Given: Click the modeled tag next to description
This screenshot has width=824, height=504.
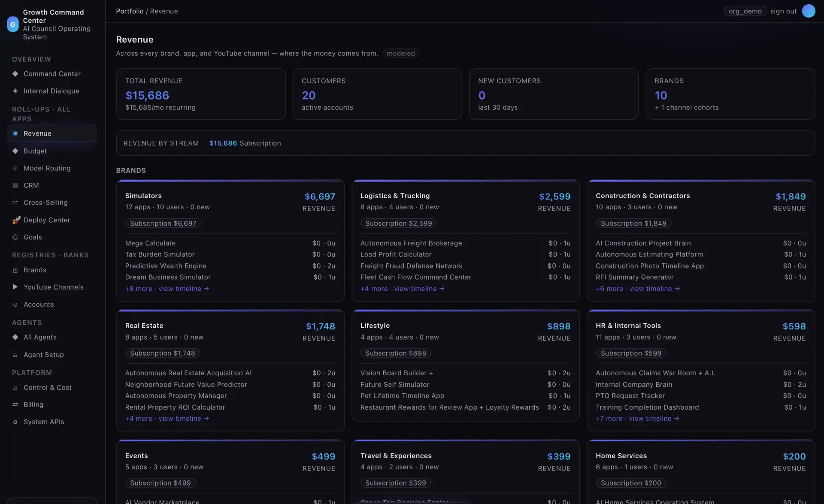Looking at the screenshot, I should point(401,53).
